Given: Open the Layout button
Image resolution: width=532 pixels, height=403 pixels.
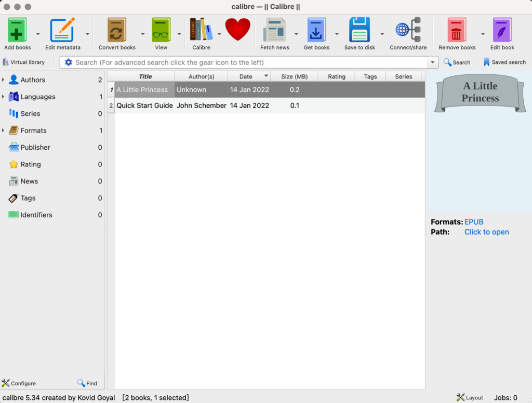Looking at the screenshot, I should (470, 398).
